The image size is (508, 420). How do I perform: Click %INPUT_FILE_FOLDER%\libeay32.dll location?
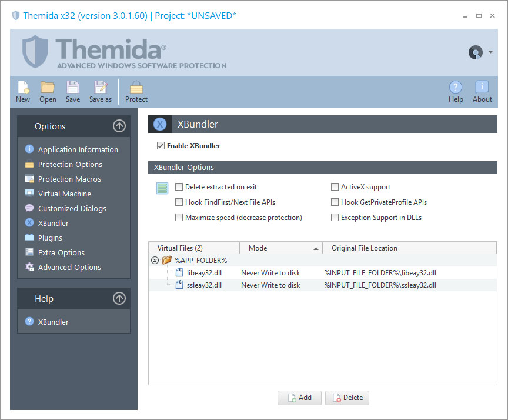click(x=380, y=273)
